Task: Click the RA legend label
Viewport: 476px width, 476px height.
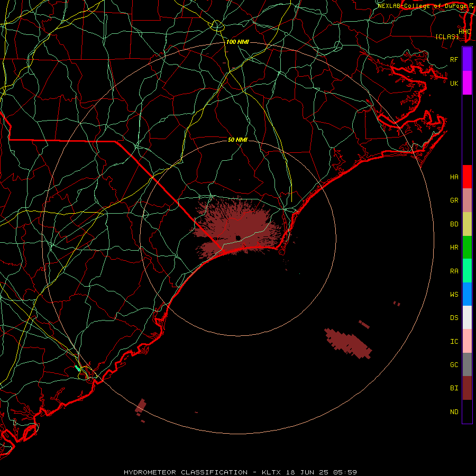Action: [x=454, y=271]
